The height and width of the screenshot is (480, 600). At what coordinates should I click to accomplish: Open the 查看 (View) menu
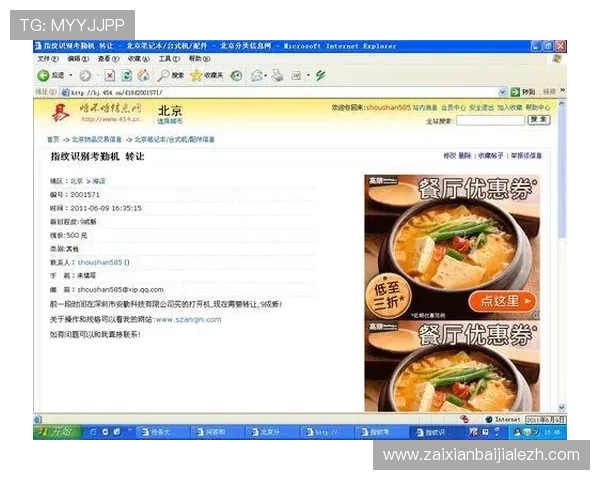pyautogui.click(x=108, y=59)
